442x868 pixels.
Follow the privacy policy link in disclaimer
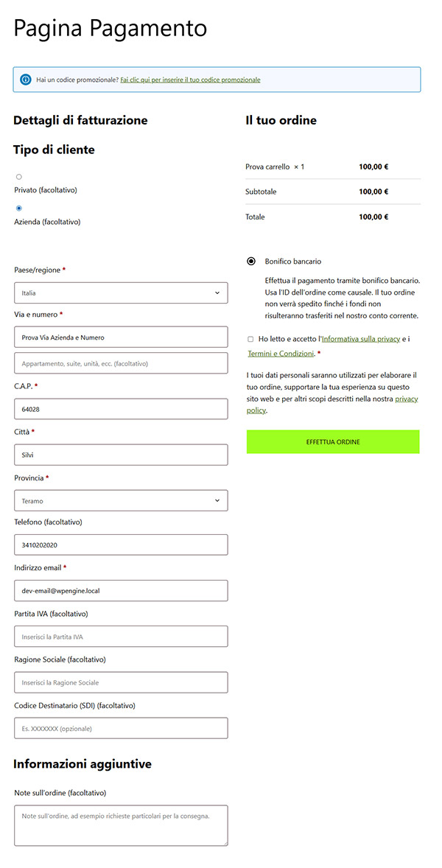click(x=406, y=399)
